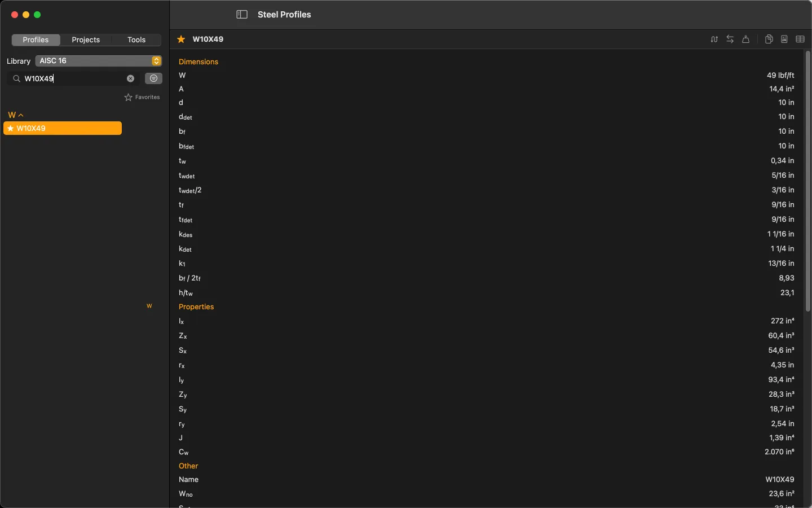The width and height of the screenshot is (812, 508).
Task: Click the left-right swap arrows icon
Action: 730,39
